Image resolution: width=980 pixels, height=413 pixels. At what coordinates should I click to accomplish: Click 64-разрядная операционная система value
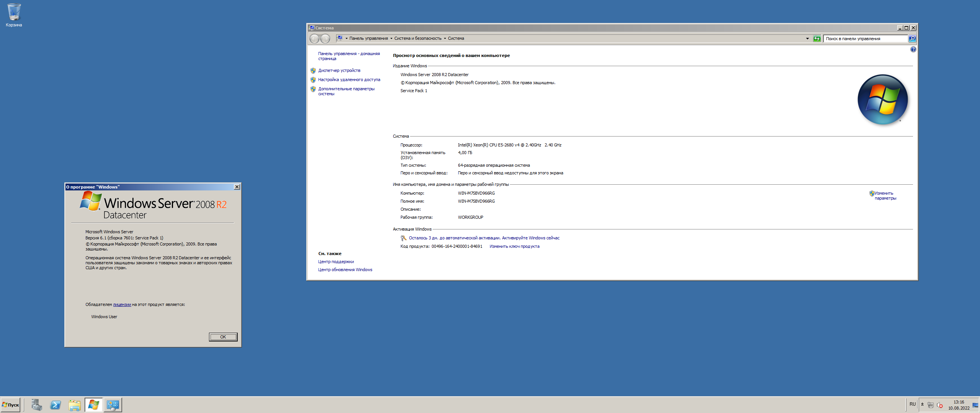tap(494, 166)
